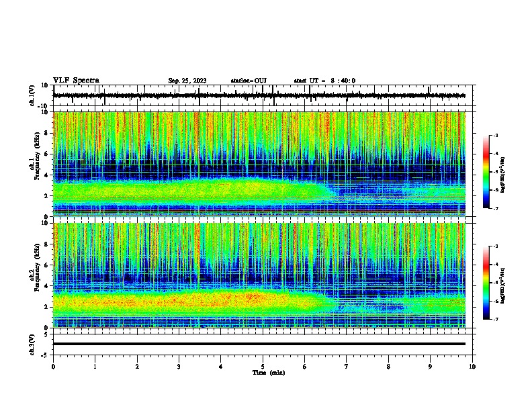Click the "-3" label on ch.1 color bar
The height and width of the screenshot is (411, 532).
(495, 135)
